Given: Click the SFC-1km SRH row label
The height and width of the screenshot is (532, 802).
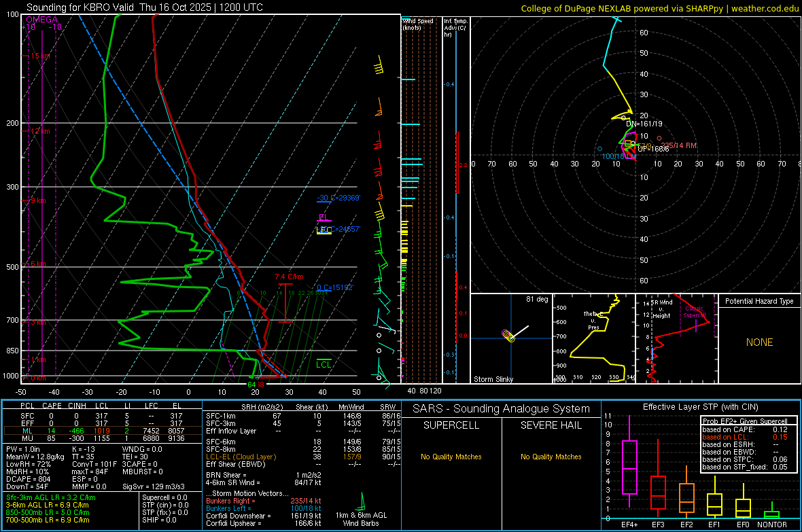Looking at the screenshot, I should 221,416.
